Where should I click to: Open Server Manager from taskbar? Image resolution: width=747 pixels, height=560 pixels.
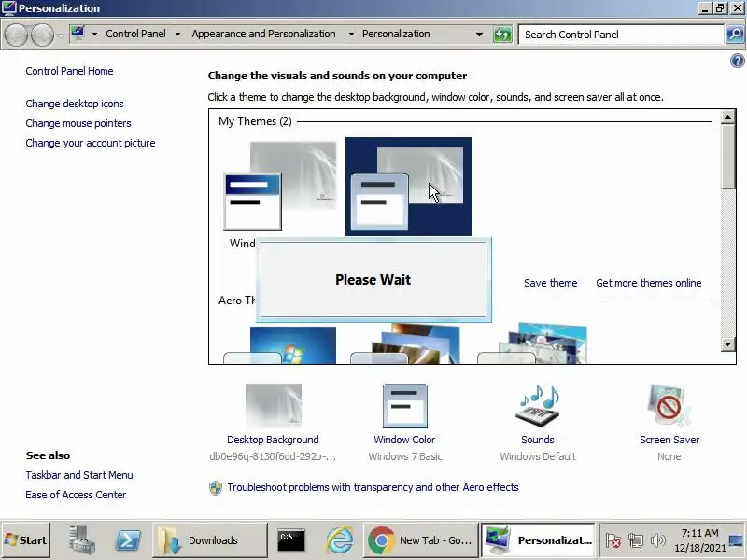pyautogui.click(x=81, y=540)
